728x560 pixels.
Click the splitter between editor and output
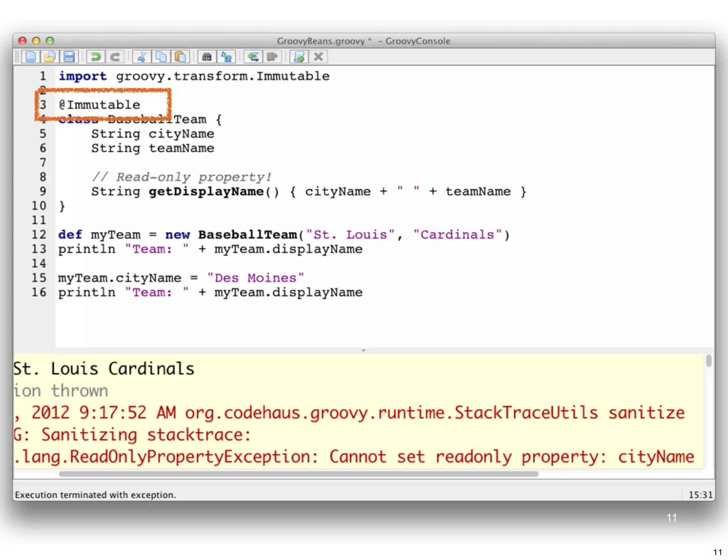tap(363, 350)
